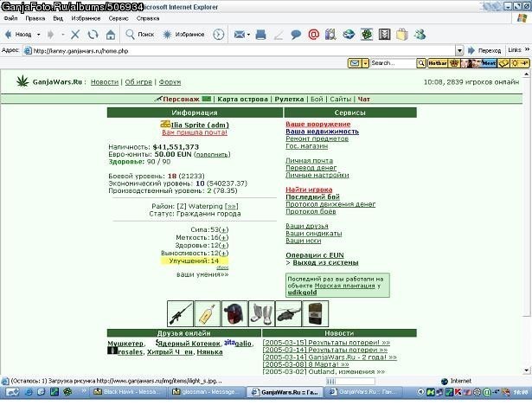This screenshot has height=412, width=532.
Task: Click the dark armor vest thumbnail
Action: pos(316,313)
